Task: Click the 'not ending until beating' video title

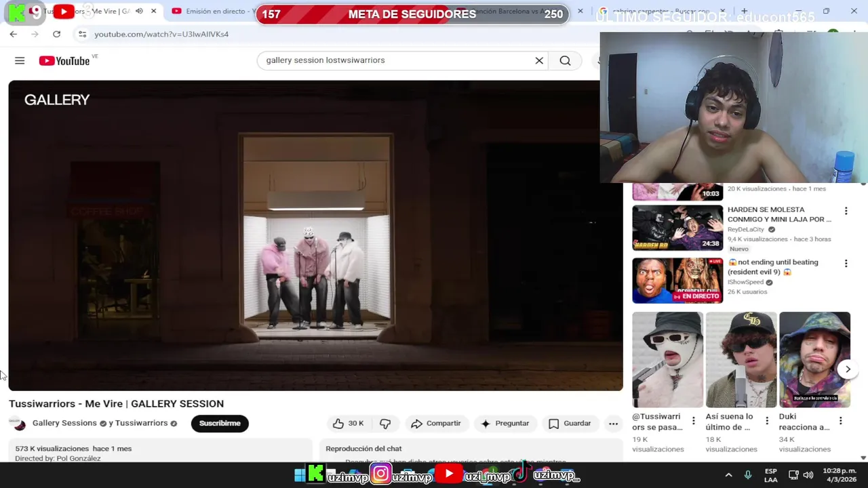Action: [773, 267]
